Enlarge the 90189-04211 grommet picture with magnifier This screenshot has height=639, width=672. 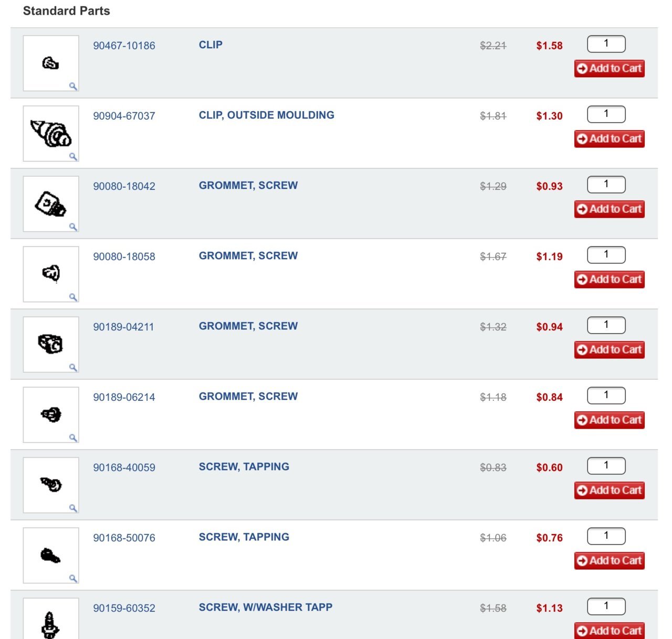pos(73,367)
